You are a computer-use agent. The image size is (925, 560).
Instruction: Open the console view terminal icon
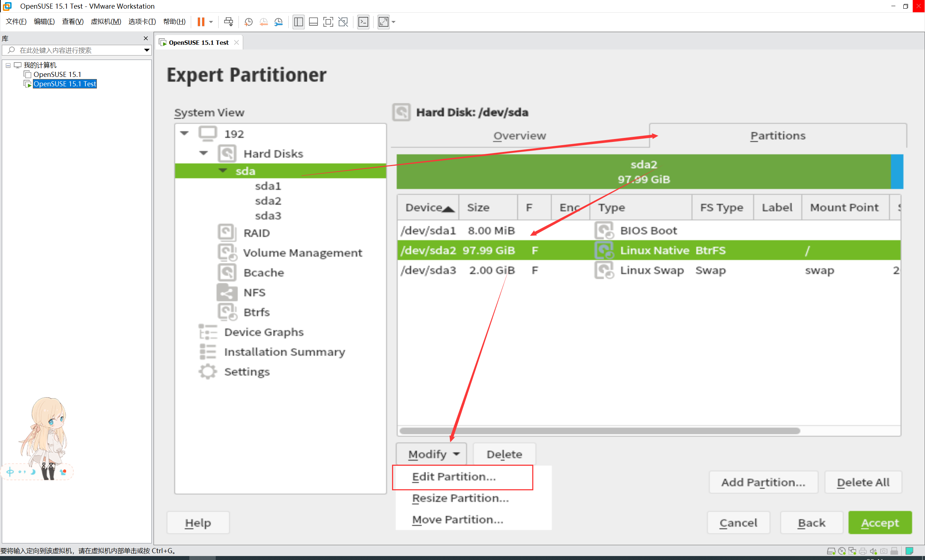point(363,22)
